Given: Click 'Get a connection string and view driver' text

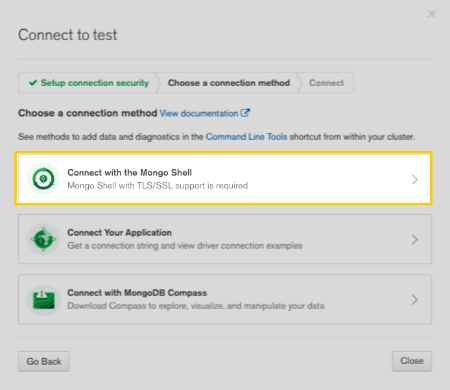Looking at the screenshot, I should [x=185, y=246].
